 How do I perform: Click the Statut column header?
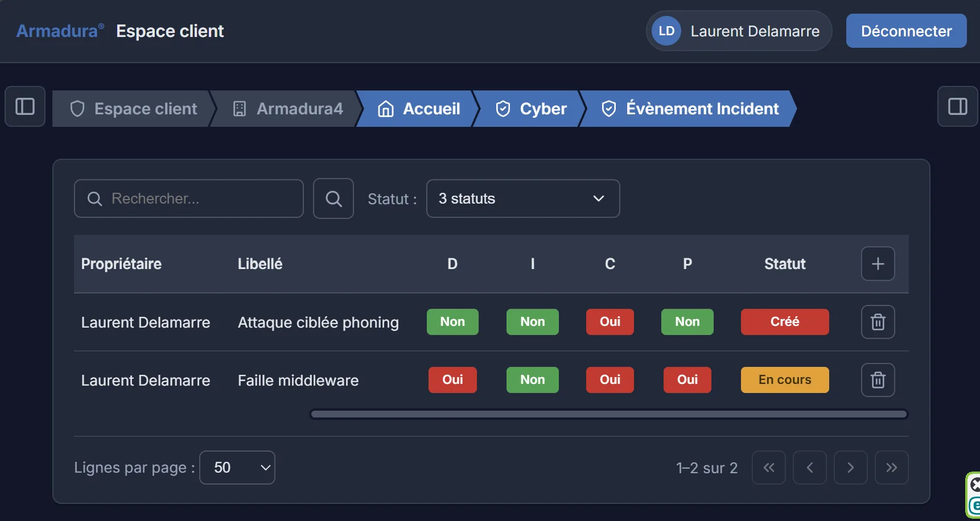tap(785, 264)
